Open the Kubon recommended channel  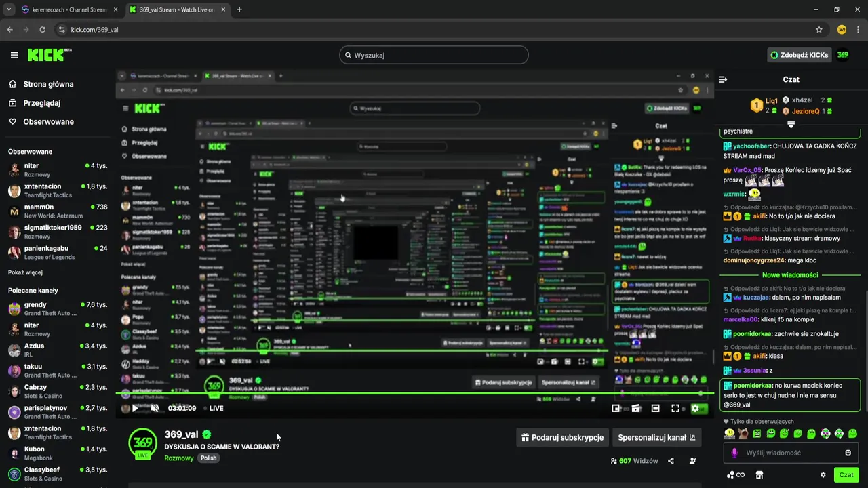click(x=58, y=453)
